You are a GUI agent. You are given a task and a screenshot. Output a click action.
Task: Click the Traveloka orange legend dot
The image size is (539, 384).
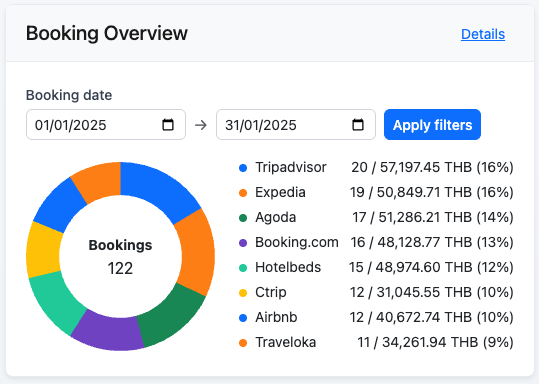click(243, 343)
